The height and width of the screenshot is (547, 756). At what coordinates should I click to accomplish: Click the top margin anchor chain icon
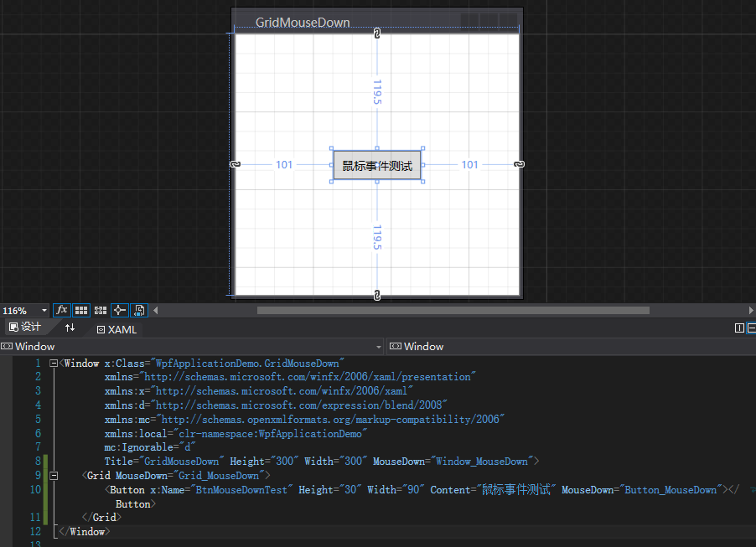coord(377,34)
